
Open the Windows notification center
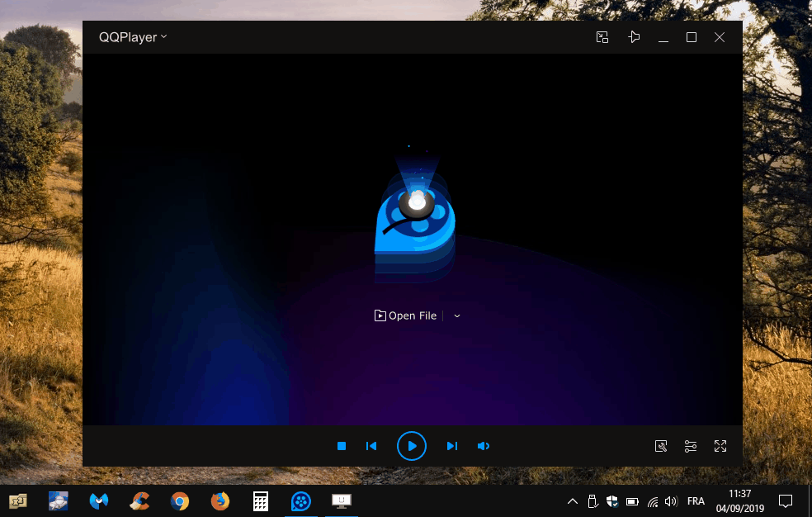(786, 501)
